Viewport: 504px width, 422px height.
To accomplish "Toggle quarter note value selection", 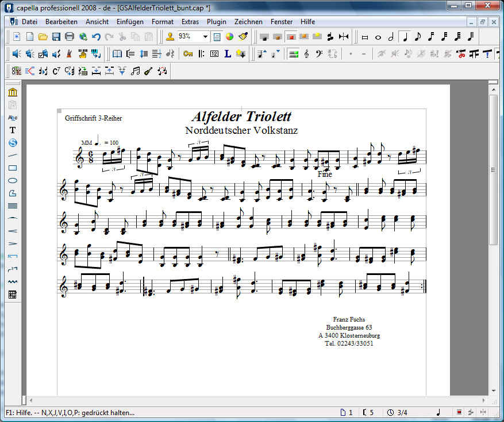I will 405,37.
